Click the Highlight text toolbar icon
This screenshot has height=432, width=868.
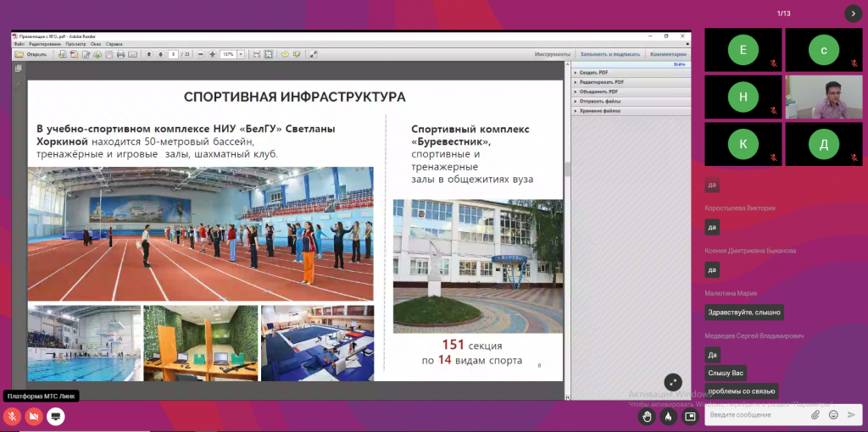(x=297, y=54)
